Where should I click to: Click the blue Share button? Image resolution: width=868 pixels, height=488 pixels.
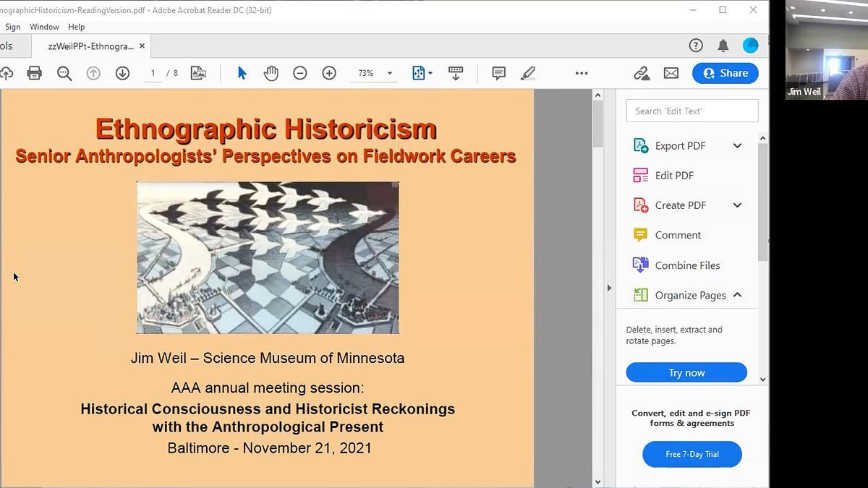point(725,73)
